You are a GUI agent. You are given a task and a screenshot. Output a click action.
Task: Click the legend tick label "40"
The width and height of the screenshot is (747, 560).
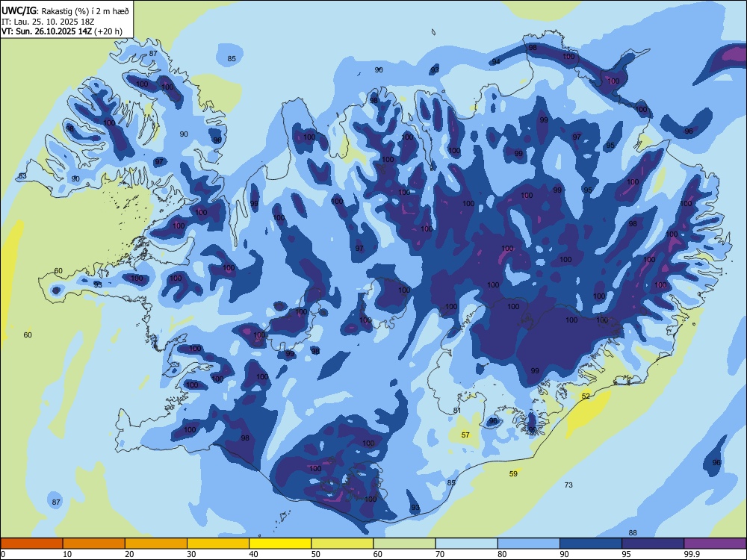254,554
